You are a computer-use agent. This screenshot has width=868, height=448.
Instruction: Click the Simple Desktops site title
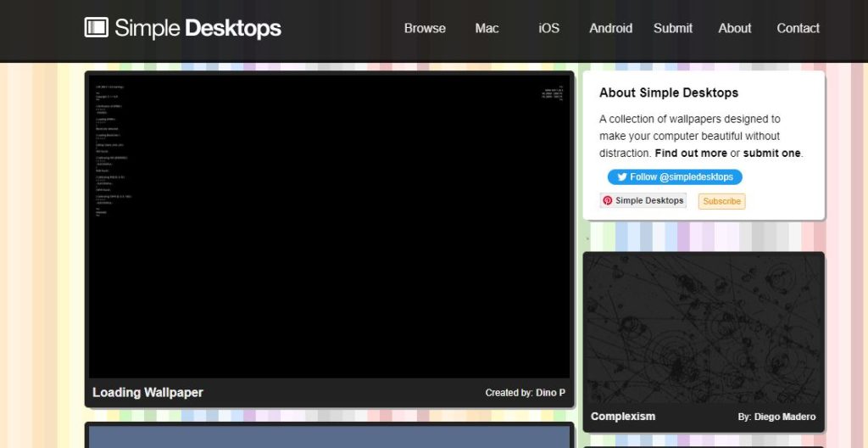click(198, 28)
